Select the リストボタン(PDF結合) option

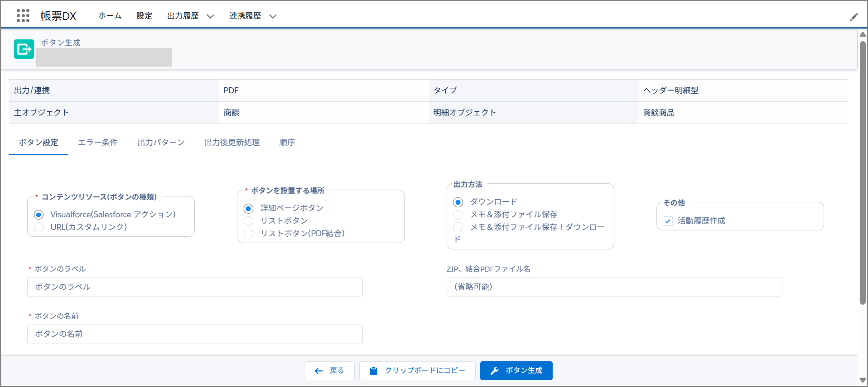coord(248,233)
